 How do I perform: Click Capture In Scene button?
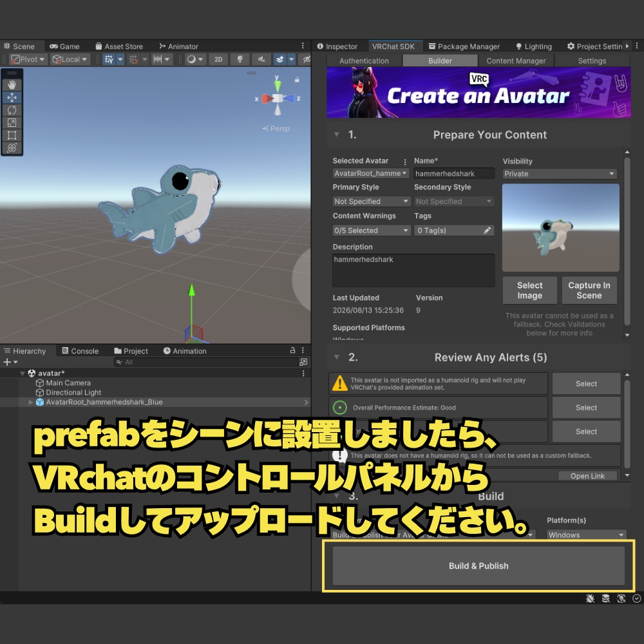589,290
